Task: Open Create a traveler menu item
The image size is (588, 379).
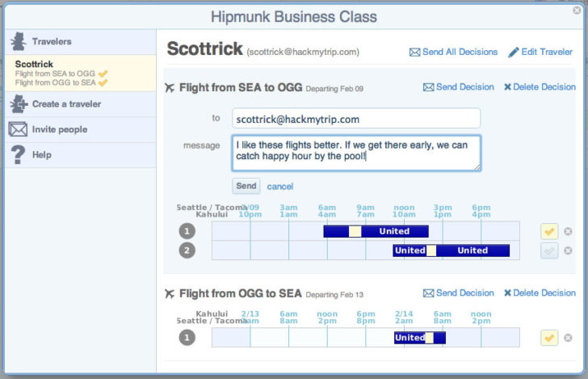Action: (x=81, y=104)
